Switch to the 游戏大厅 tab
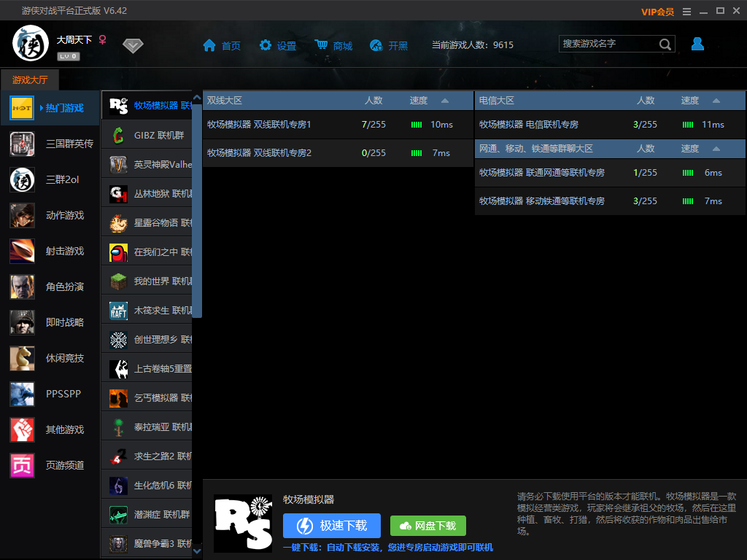747x560 pixels. click(x=30, y=79)
